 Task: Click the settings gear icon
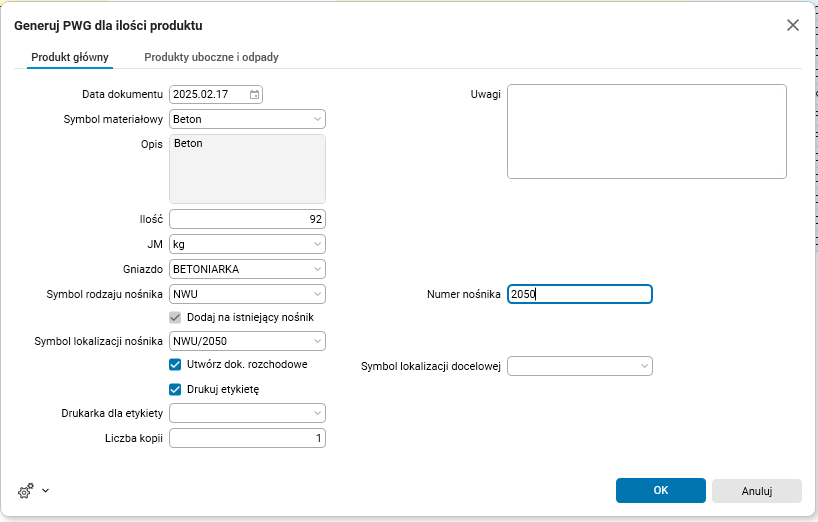(x=26, y=491)
